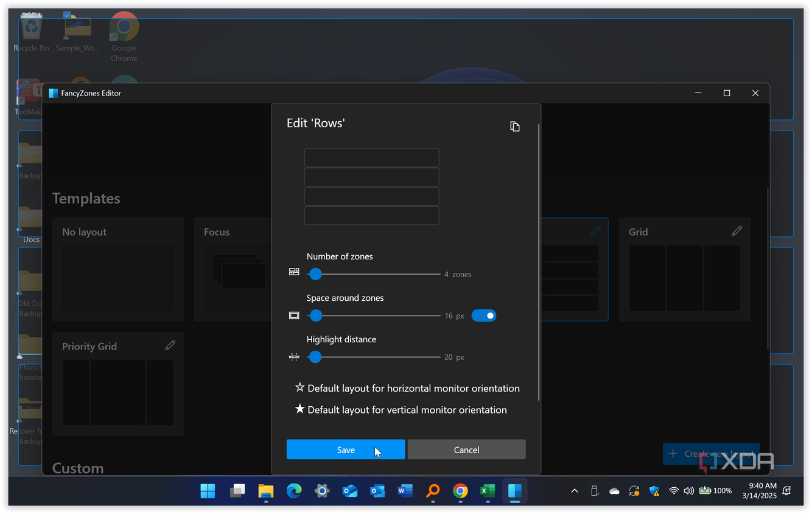Click the Edit 'Rows' dialog vertical scrollbar
Viewport: 812px width, 514px height.
[539, 262]
